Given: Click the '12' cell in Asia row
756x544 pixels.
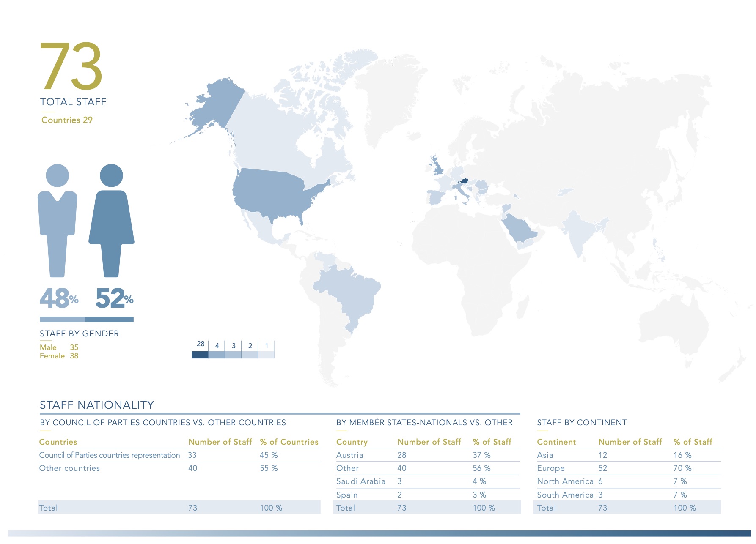Looking at the screenshot, I should [x=602, y=455].
